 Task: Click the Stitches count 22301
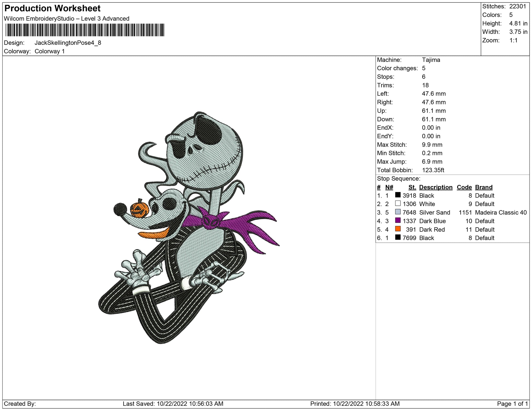[518, 6]
